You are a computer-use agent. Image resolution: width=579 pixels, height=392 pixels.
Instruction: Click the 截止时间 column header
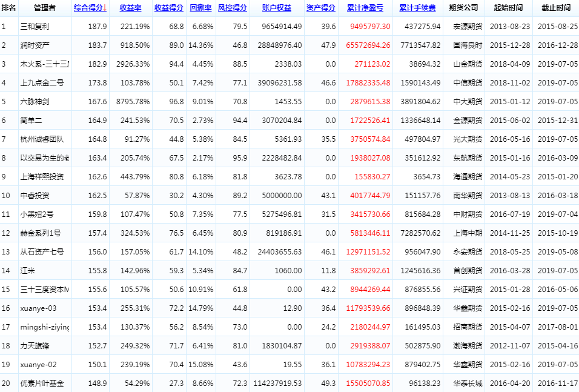556,8
